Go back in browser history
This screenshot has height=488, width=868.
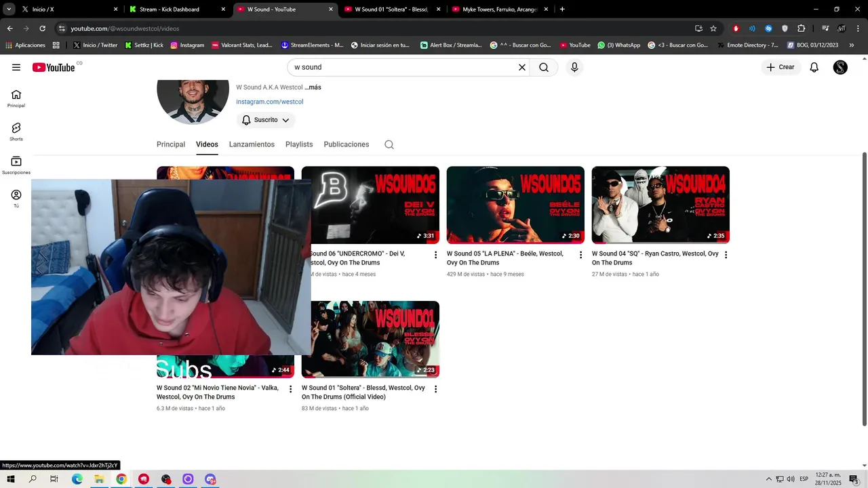click(9, 28)
